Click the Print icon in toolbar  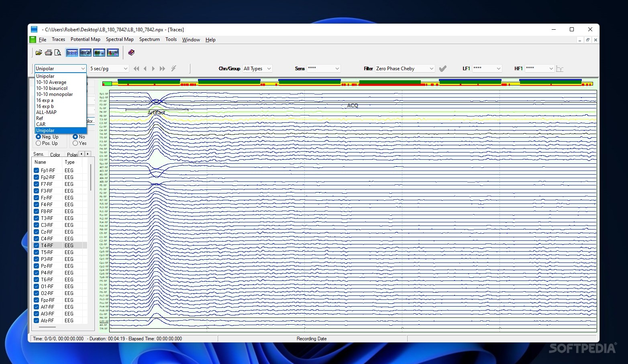point(49,53)
